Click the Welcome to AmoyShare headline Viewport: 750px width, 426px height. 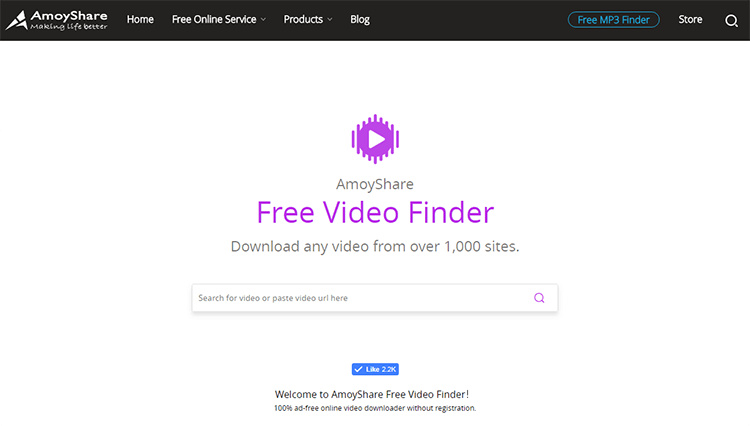372,394
